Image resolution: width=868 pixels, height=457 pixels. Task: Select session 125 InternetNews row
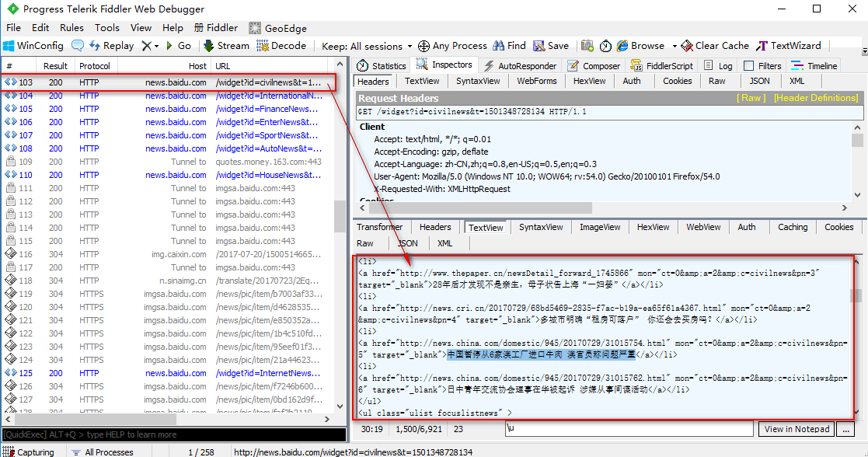(166, 373)
